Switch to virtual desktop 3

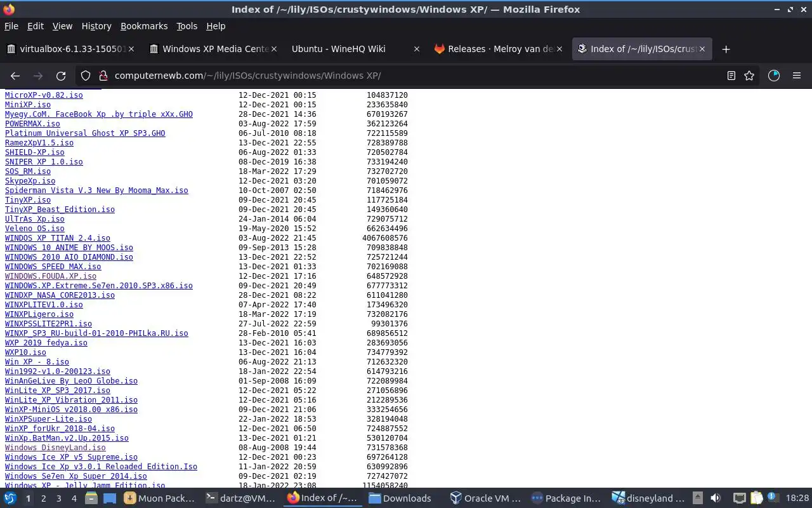[x=58, y=498]
